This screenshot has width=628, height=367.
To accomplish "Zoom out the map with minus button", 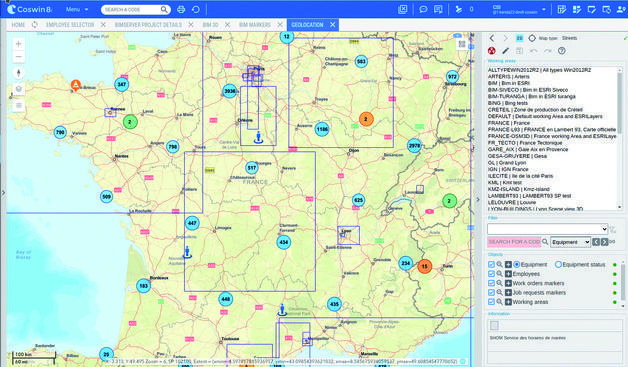I will [18, 57].
